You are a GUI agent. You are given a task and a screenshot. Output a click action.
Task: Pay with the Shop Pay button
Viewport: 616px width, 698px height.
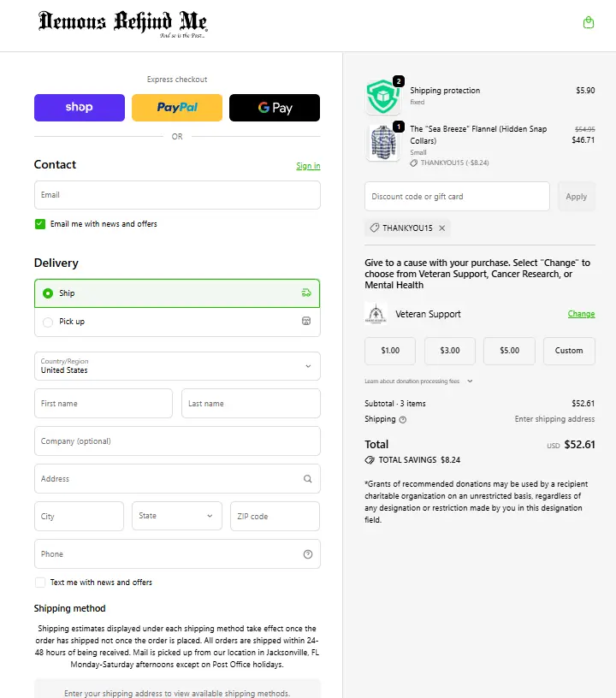pyautogui.click(x=79, y=108)
